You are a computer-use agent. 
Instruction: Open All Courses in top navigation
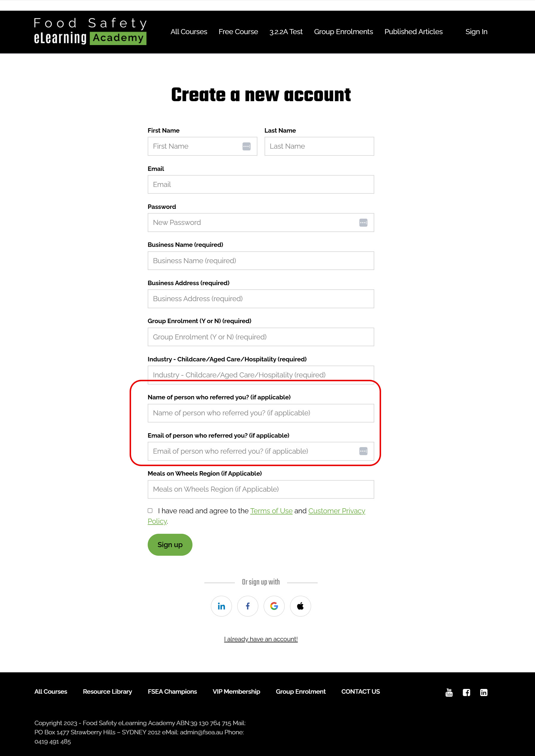[189, 32]
